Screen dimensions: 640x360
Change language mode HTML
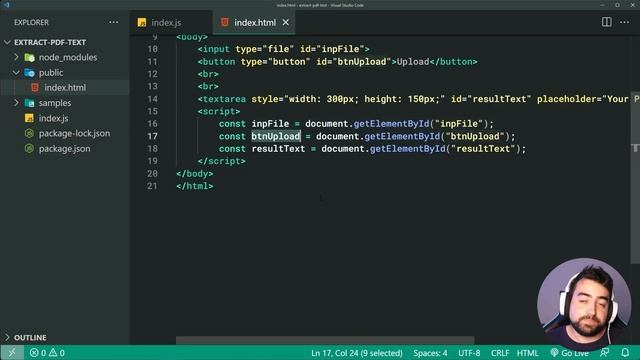tap(527, 353)
